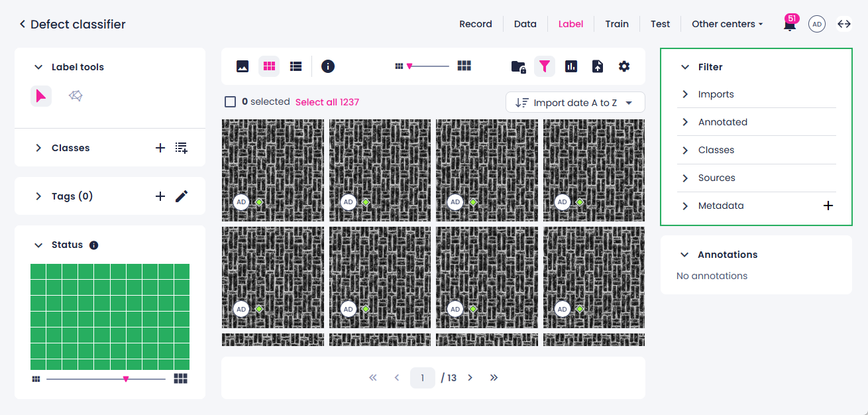Click the page number input field
This screenshot has width=868, height=415.
point(423,378)
